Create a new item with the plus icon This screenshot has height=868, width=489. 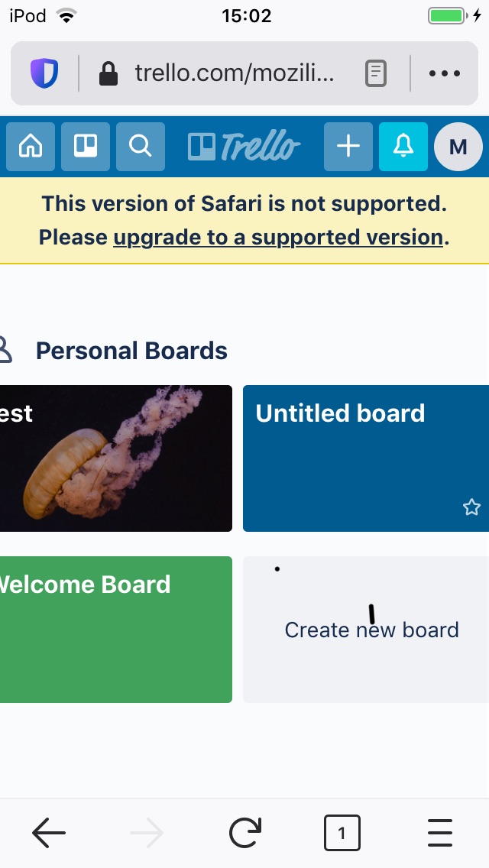coord(348,146)
